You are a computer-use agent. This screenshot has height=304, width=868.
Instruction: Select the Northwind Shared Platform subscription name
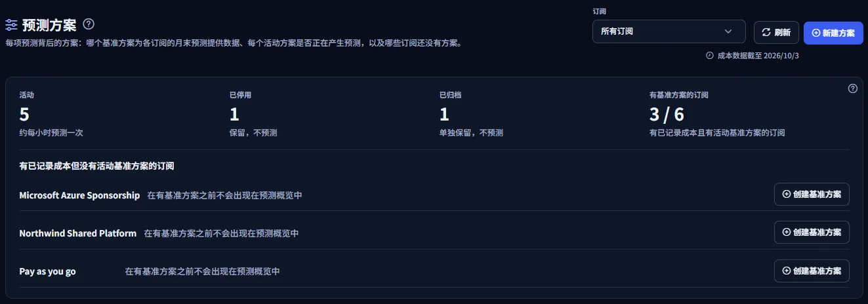78,233
